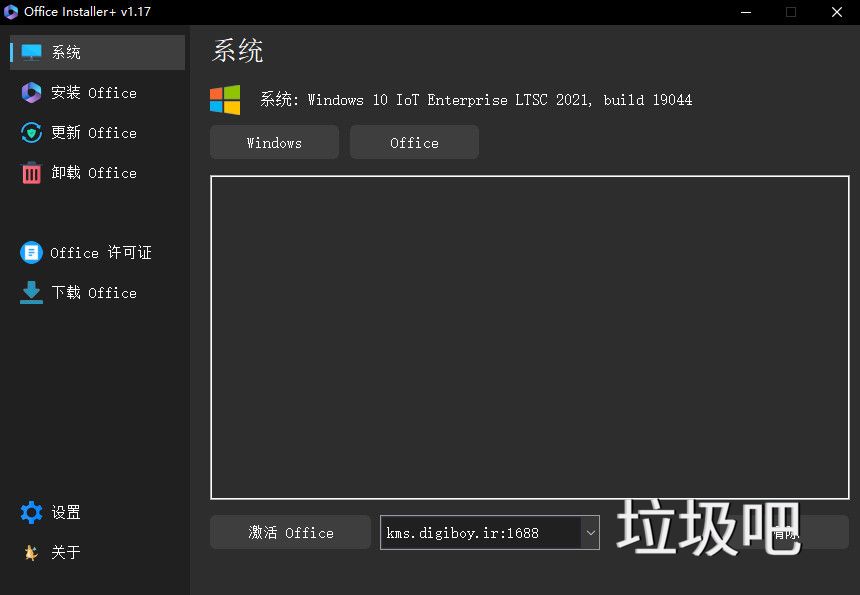Switch to the Windows tab
860x595 pixels.
(x=273, y=142)
